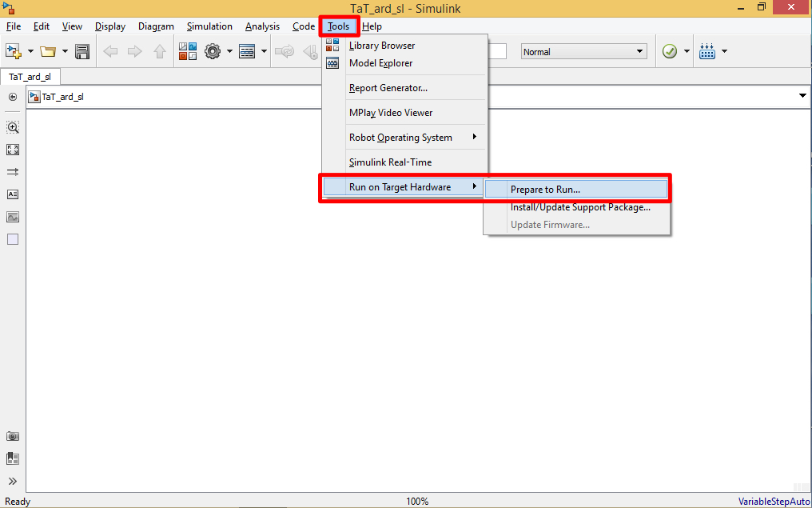Select Simulink Real-Time menu entry
This screenshot has width=812, height=508.
tap(405, 162)
